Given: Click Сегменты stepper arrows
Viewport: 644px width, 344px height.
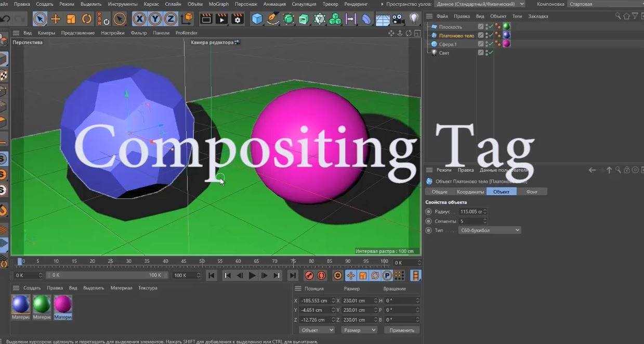Looking at the screenshot, I should click(485, 221).
